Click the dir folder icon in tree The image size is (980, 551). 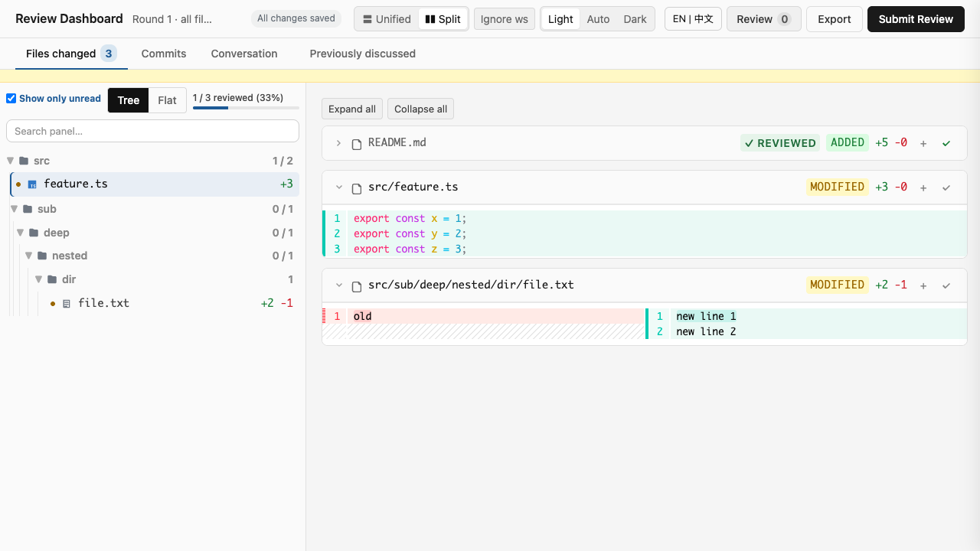click(x=52, y=279)
